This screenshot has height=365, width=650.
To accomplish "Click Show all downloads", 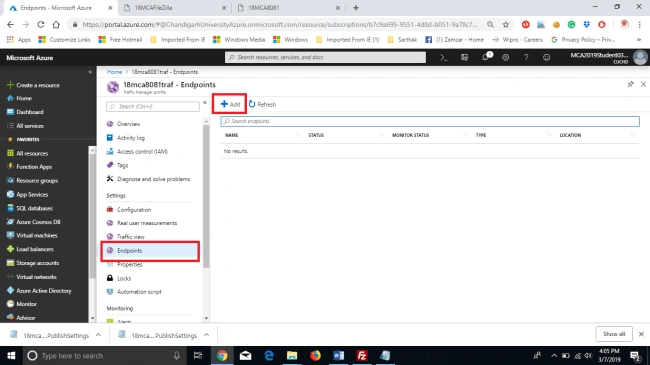I will pyautogui.click(x=614, y=334).
